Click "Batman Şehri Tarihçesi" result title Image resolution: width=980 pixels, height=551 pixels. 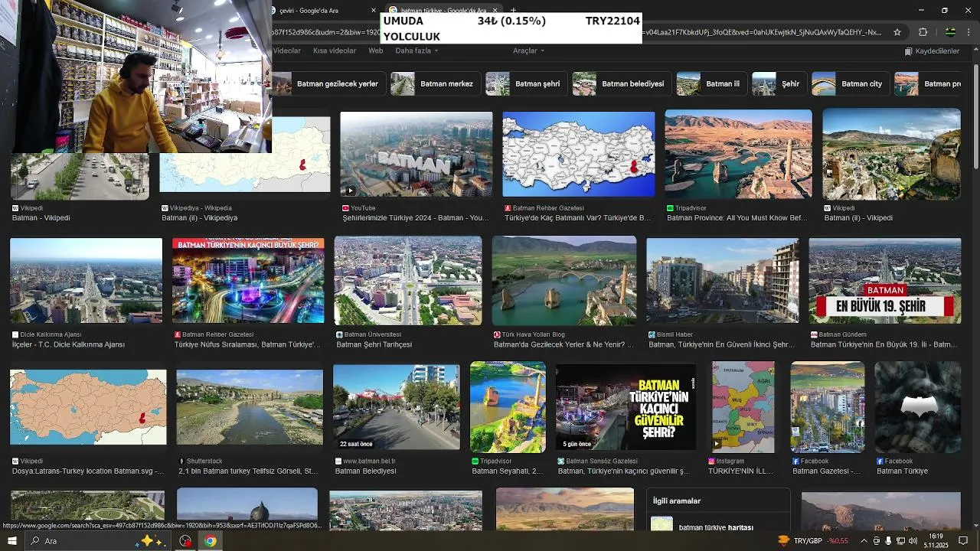pyautogui.click(x=374, y=345)
